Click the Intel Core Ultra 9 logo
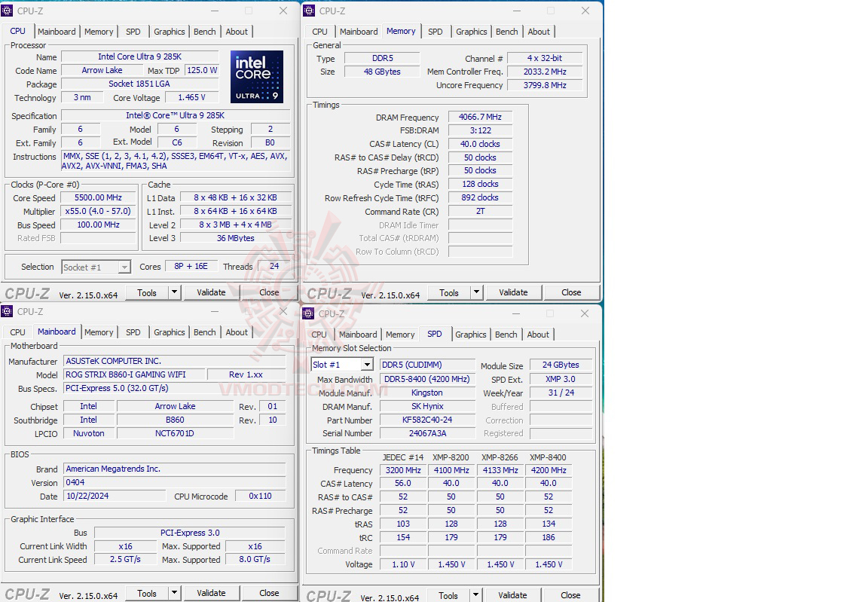The height and width of the screenshot is (602, 868). point(257,76)
